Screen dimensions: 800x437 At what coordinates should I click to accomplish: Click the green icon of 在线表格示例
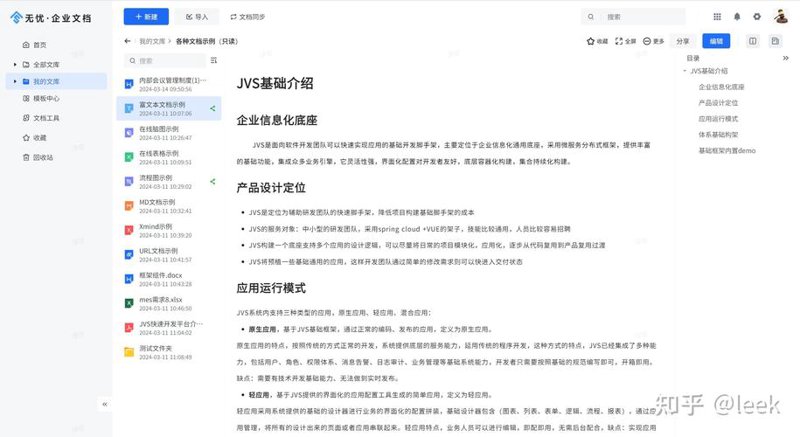[x=129, y=157]
